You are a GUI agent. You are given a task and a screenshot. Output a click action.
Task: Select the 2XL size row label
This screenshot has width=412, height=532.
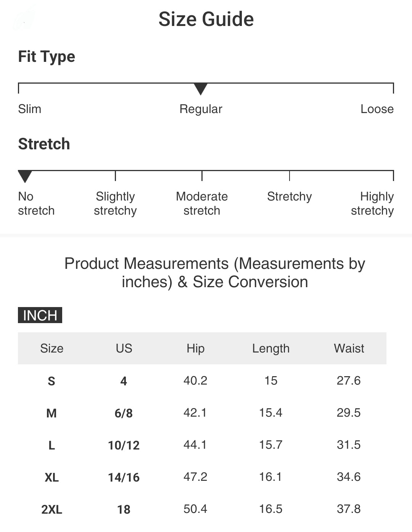(x=51, y=509)
